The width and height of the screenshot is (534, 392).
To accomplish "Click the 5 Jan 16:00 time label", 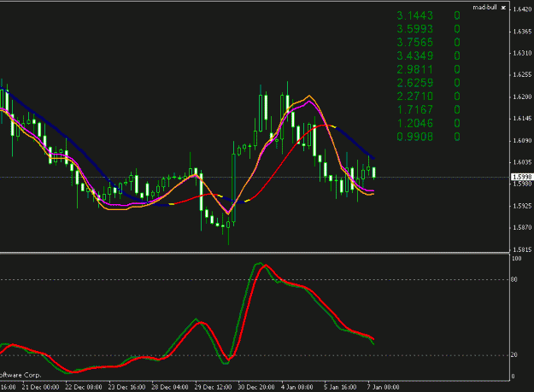I will (x=340, y=387).
